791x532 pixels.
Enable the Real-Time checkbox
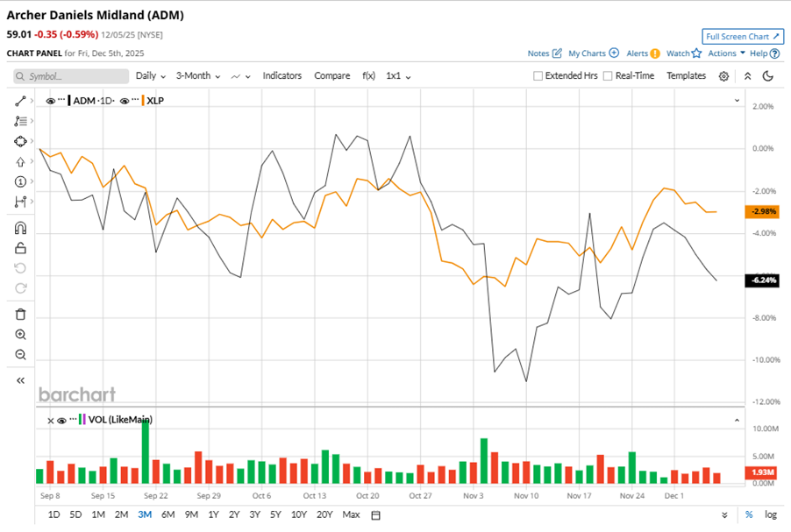(x=608, y=75)
